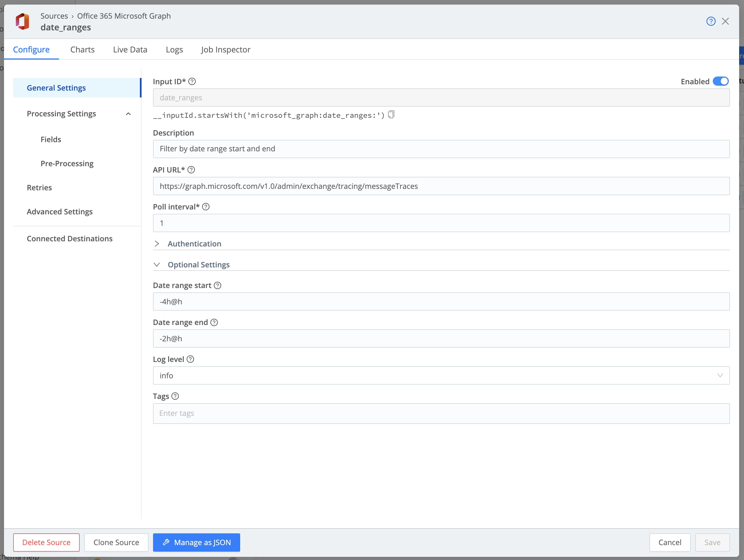Click the API URL help icon
Viewport: 744px width, 560px height.
click(x=191, y=170)
